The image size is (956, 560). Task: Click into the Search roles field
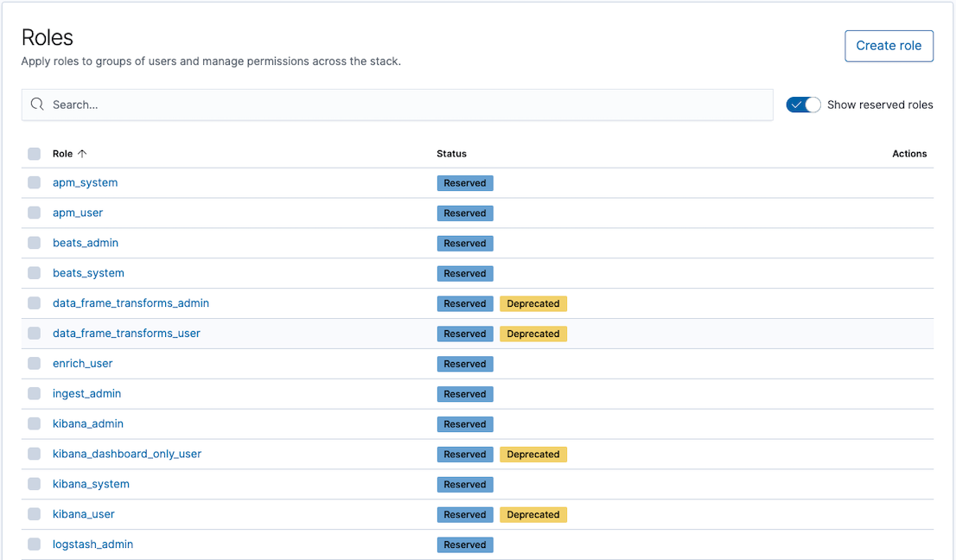(406, 105)
